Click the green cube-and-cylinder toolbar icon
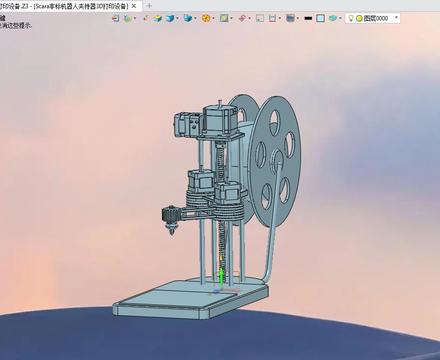The height and width of the screenshot is (360, 440). click(x=128, y=18)
